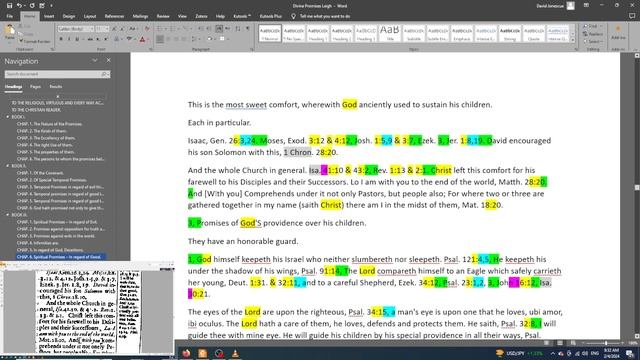Screen dimensions: 640x360
Task: Undo the last action
Action: (19, 6)
